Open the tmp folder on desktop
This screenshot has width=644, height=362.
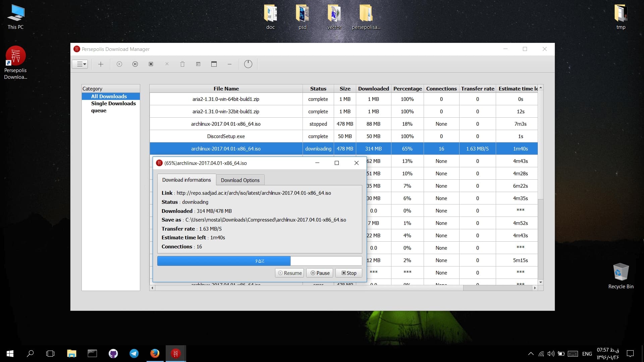coord(621,17)
